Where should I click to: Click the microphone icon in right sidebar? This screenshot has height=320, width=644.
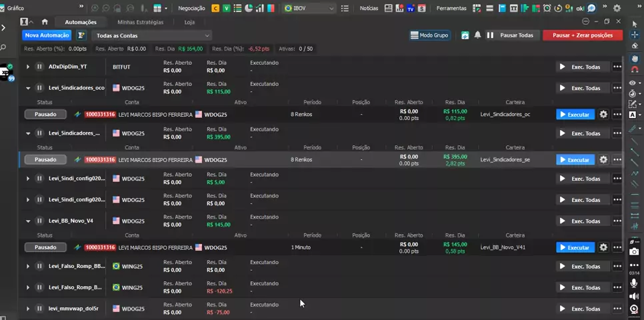[634, 283]
